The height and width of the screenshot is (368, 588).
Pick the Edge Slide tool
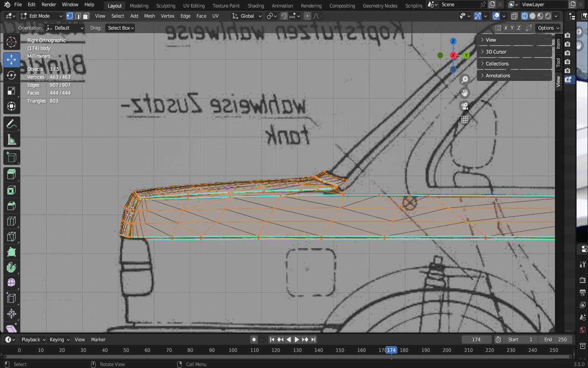[x=11, y=298]
